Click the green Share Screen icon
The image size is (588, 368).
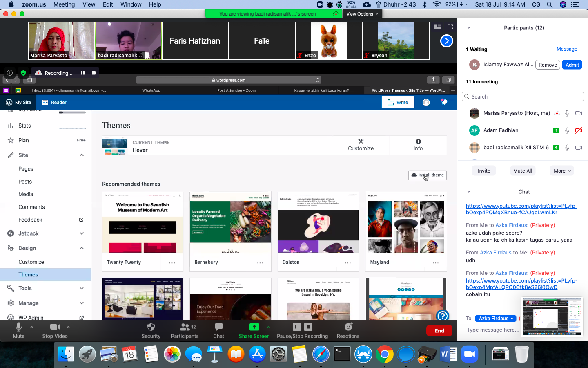(x=254, y=327)
